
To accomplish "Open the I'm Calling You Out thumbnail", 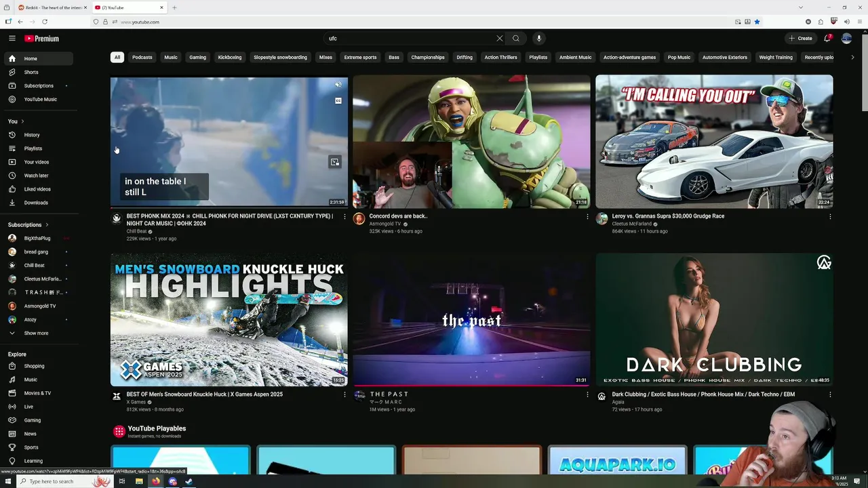I will [714, 142].
